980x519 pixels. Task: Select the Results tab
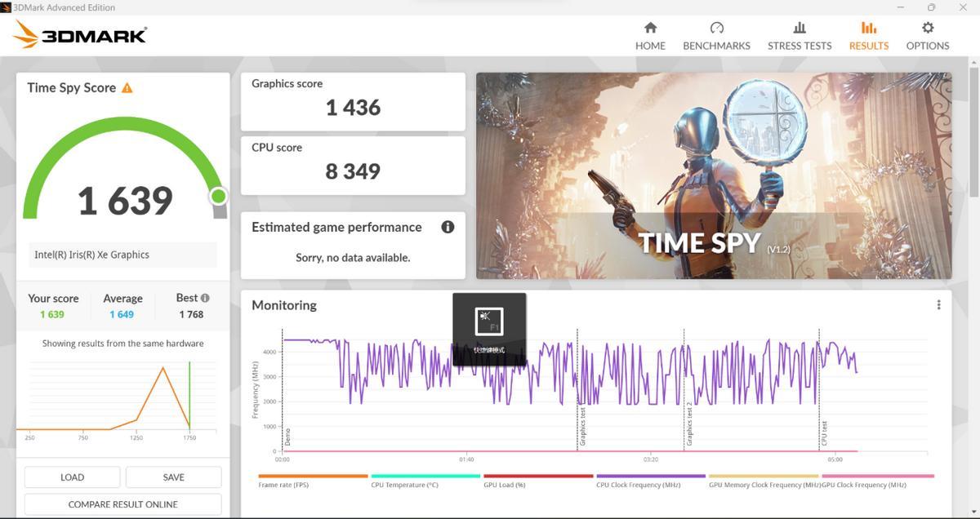tap(868, 36)
